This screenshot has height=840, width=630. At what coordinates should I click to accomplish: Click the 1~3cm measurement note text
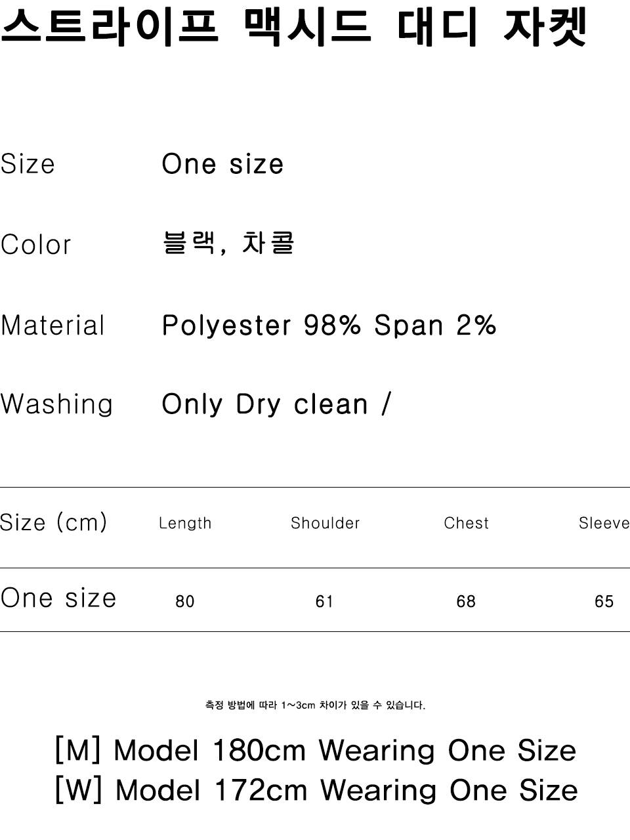point(315,705)
